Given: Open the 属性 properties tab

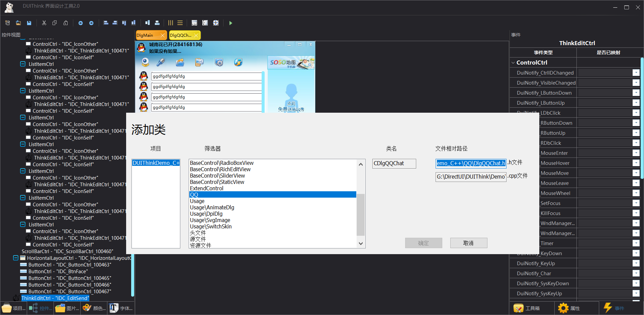Looking at the screenshot, I should [x=576, y=308].
